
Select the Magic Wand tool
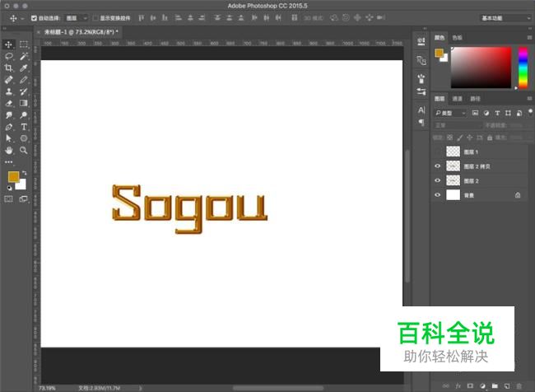pyautogui.click(x=24, y=56)
